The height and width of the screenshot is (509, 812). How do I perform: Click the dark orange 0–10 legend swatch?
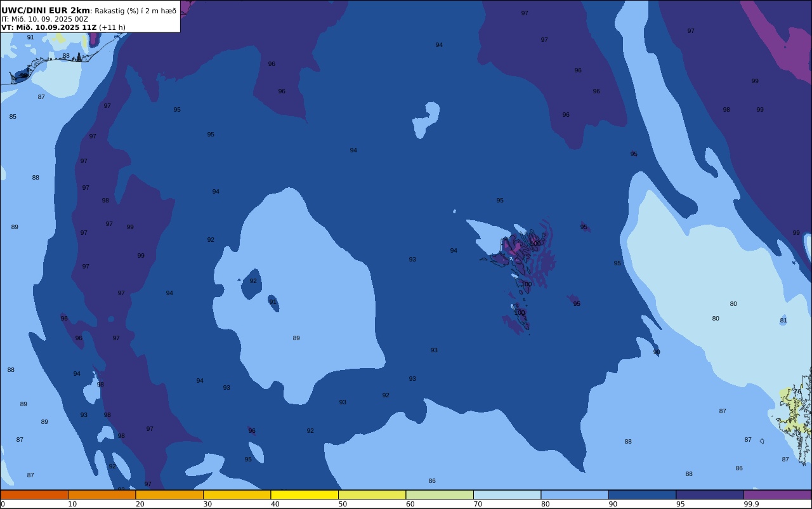[34, 494]
